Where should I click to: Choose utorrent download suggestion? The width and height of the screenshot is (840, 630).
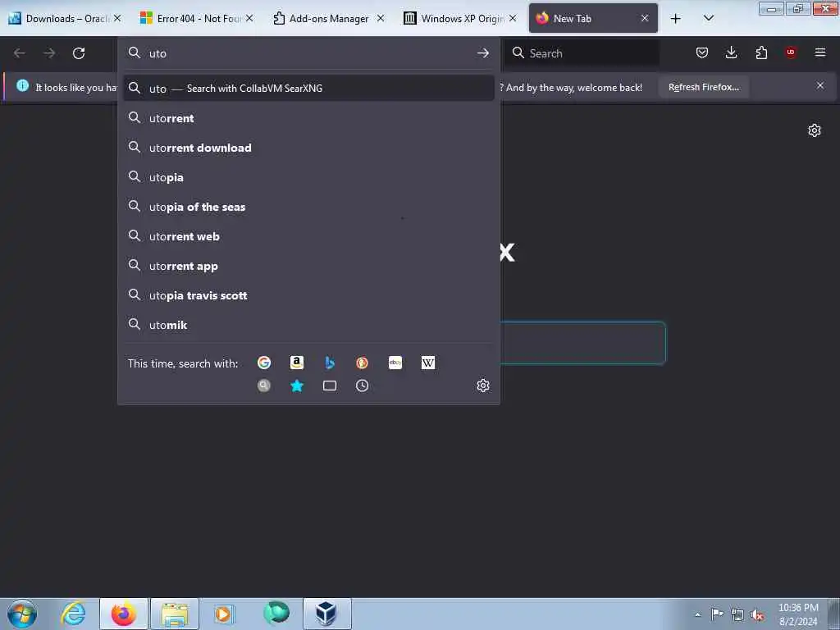coord(308,148)
